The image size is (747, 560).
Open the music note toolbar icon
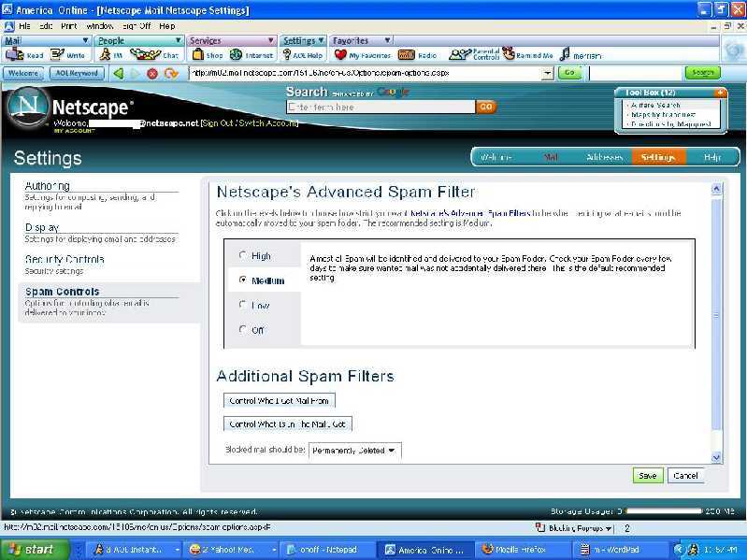coord(565,54)
